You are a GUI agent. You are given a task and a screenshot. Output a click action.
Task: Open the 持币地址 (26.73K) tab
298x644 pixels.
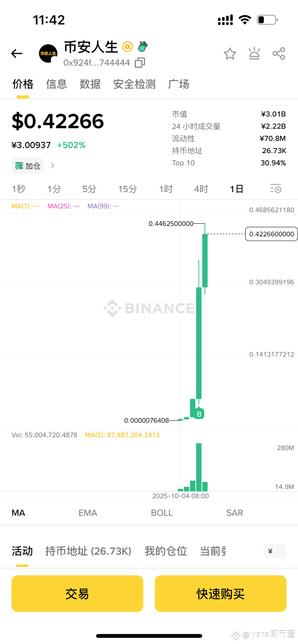point(88,551)
